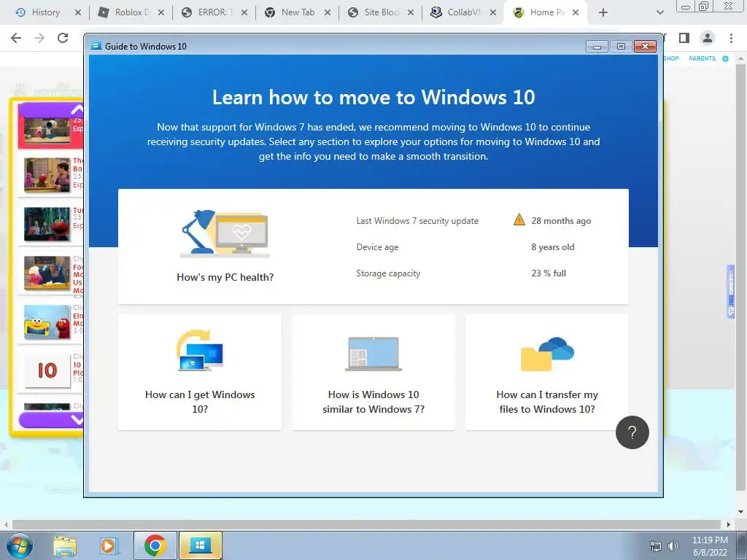747x560 pixels.
Task: Click the upgrade computers icon with yellow arrow
Action: click(200, 351)
